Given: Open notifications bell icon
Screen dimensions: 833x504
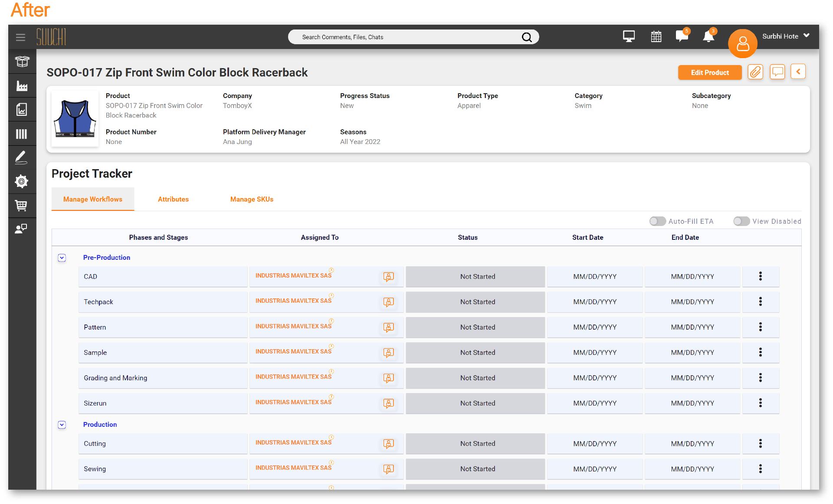Looking at the screenshot, I should [x=709, y=36].
